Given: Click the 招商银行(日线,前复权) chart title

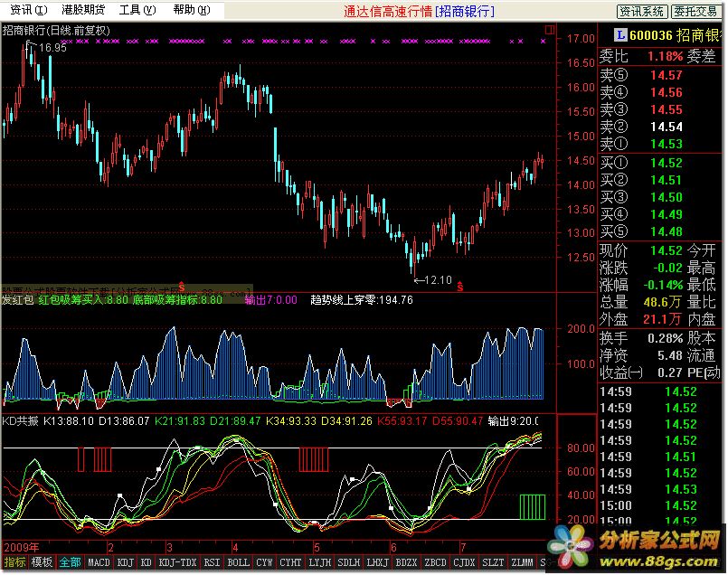Looking at the screenshot, I should [56, 31].
